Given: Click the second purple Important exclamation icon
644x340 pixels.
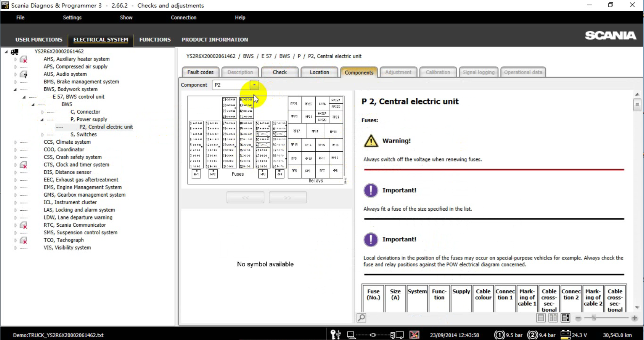Looking at the screenshot, I should pos(371,239).
